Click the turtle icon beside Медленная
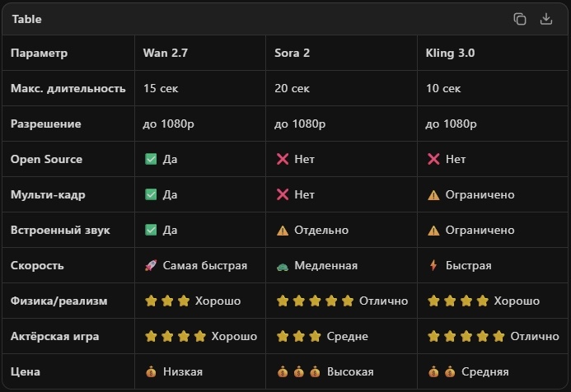This screenshot has width=571, height=392. point(283,266)
